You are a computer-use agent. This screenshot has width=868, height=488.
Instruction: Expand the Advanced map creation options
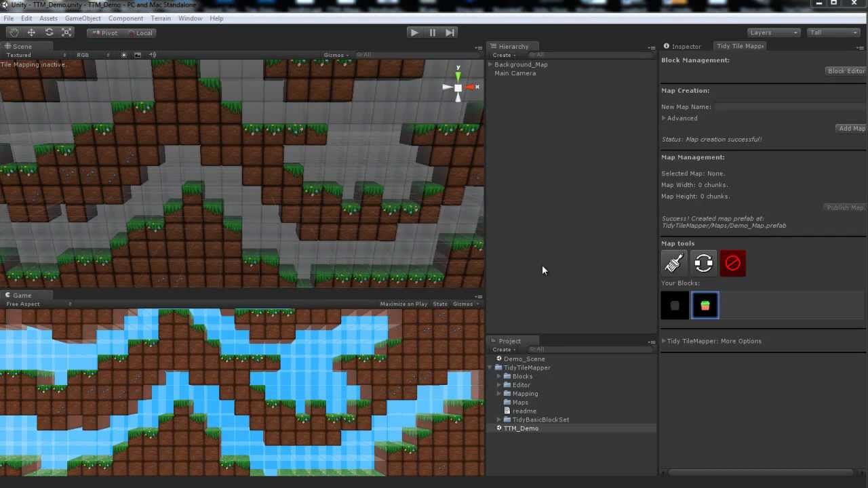(664, 118)
